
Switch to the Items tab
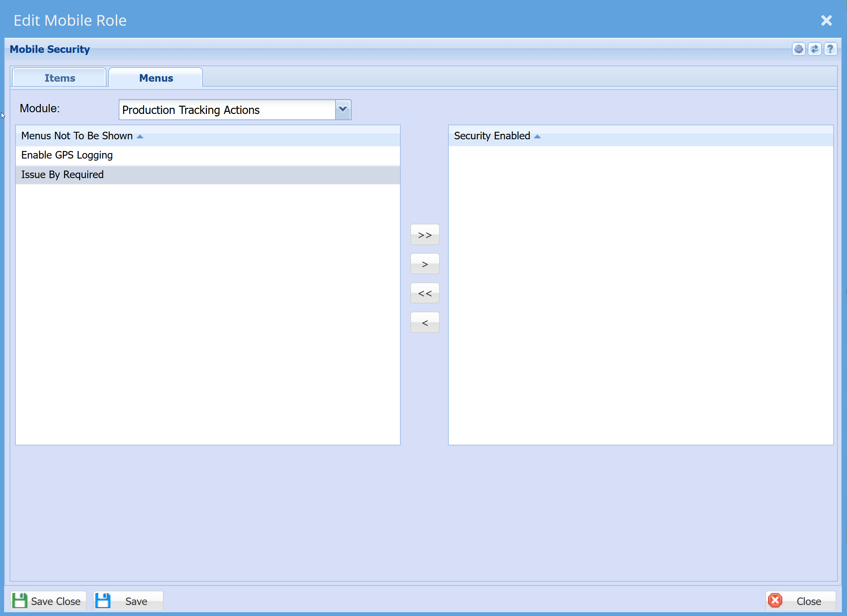coord(59,78)
